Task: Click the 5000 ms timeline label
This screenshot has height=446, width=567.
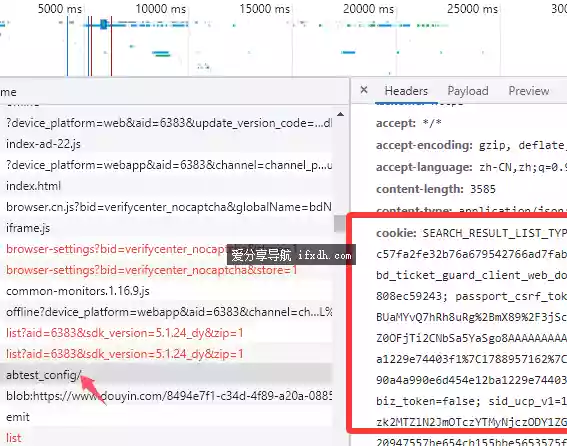Action: coord(60,9)
